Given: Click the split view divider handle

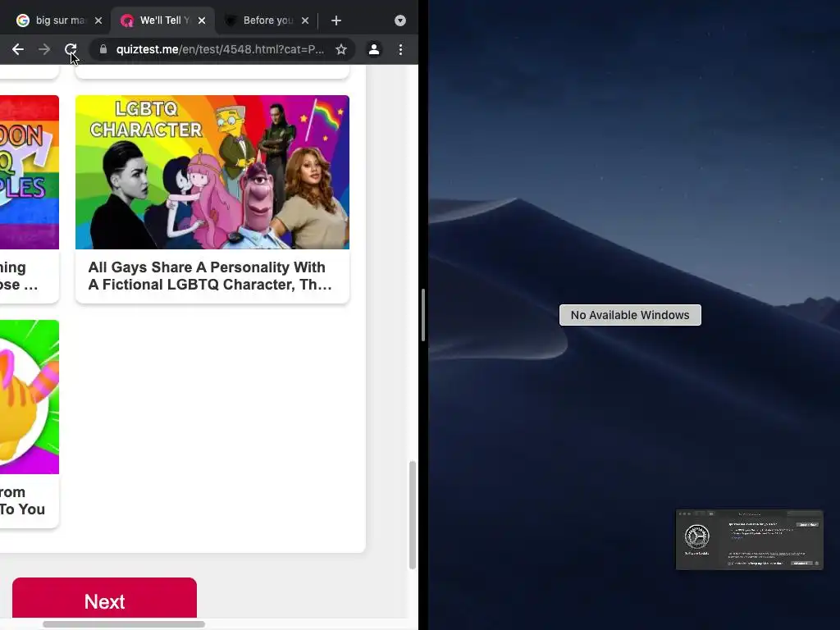Looking at the screenshot, I should click(x=423, y=315).
